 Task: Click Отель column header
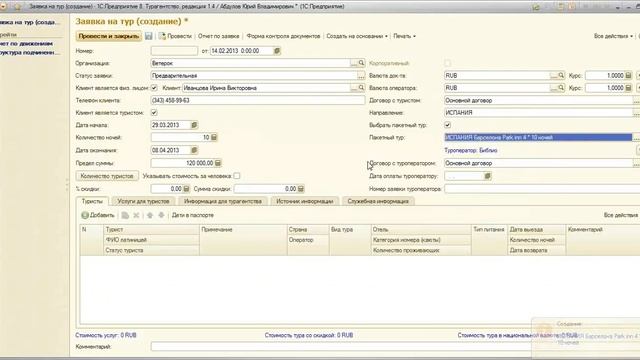tap(421, 230)
